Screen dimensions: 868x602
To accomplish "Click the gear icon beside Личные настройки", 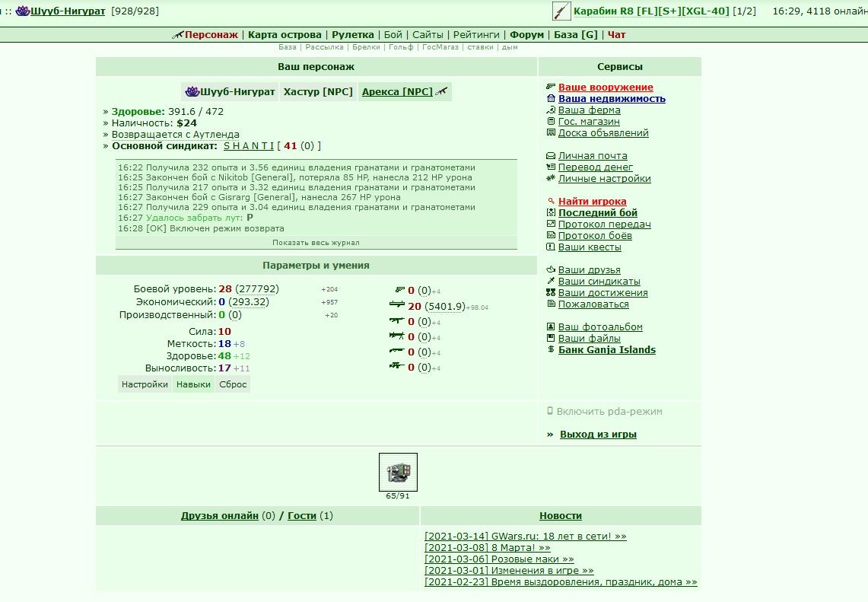I will coord(550,178).
